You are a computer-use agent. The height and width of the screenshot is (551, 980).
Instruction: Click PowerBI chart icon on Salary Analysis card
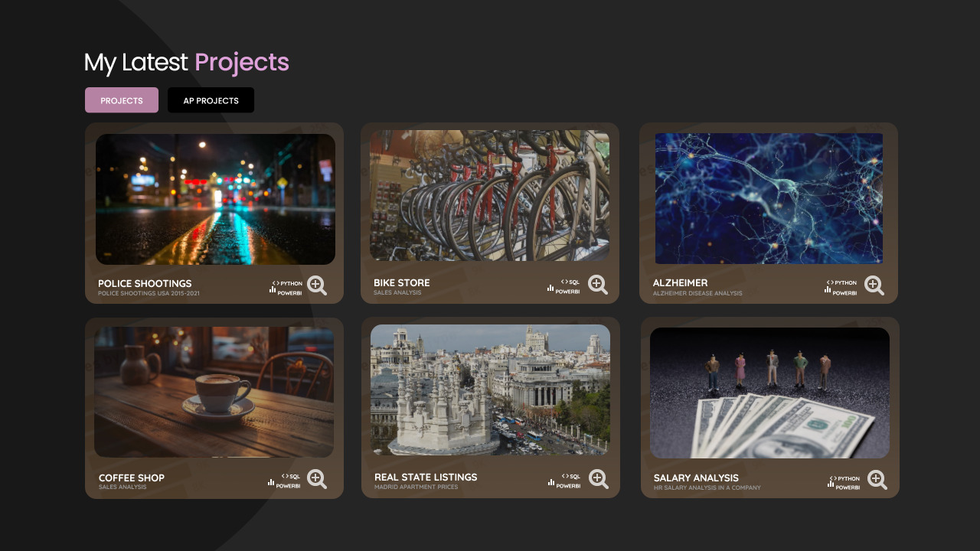(831, 484)
